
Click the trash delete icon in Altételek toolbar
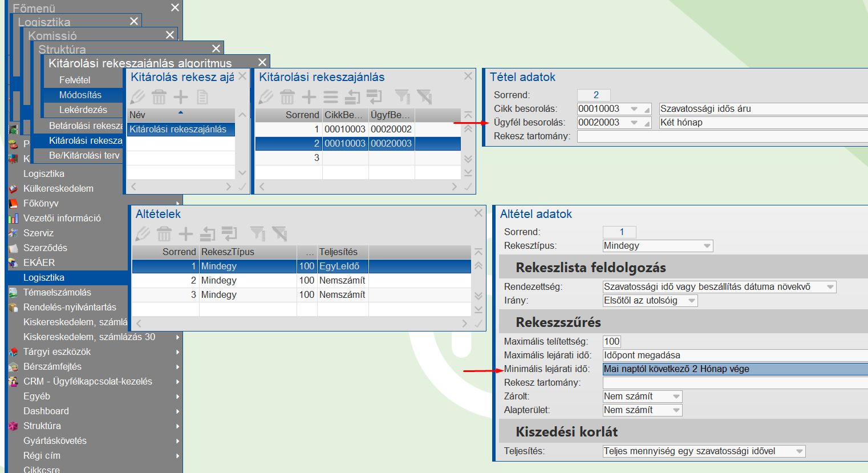(x=164, y=234)
